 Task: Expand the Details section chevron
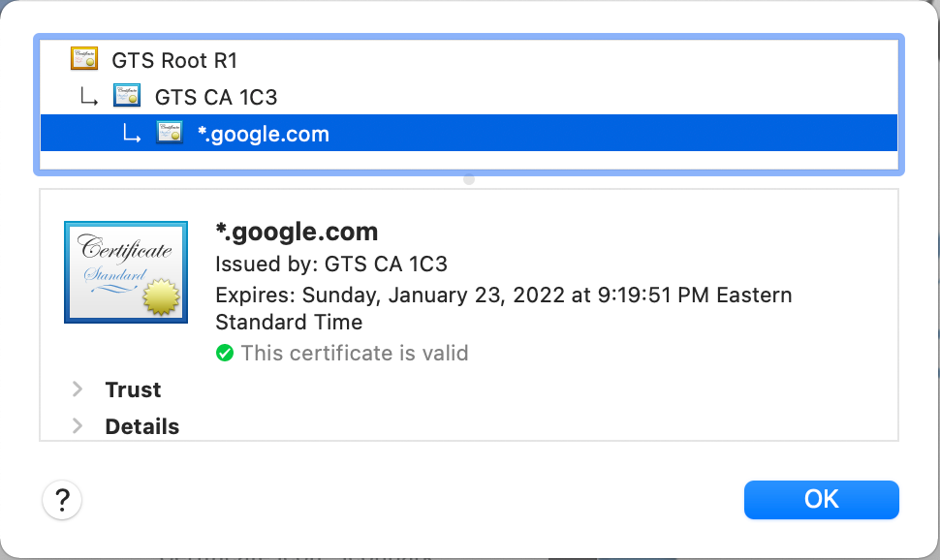point(78,425)
